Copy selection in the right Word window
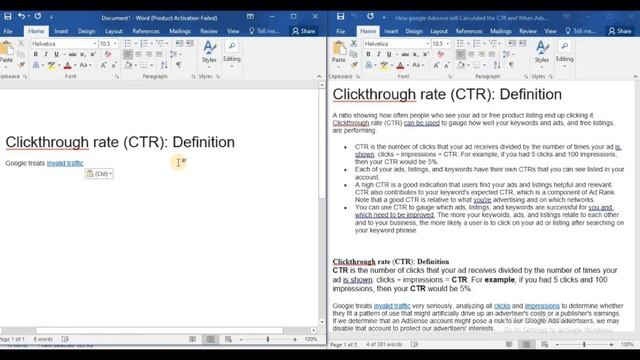 [354, 54]
